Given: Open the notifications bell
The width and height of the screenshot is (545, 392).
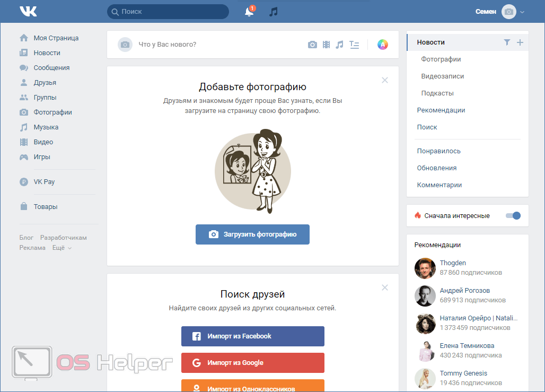Looking at the screenshot, I should point(249,12).
